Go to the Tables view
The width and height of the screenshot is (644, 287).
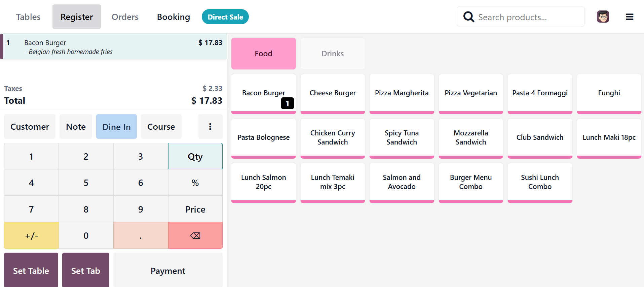tap(28, 17)
